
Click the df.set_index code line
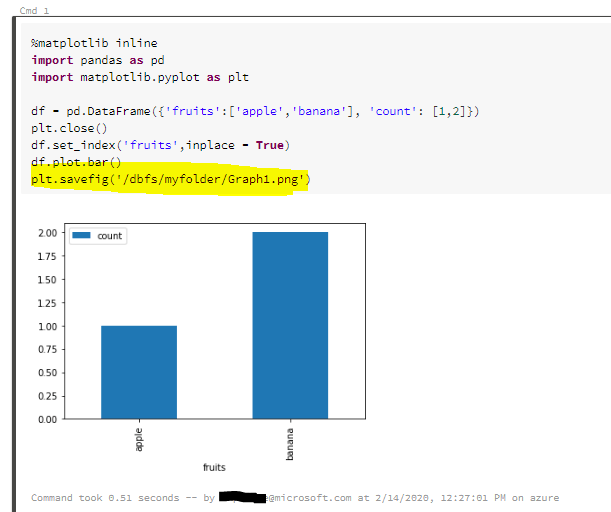tap(161, 145)
